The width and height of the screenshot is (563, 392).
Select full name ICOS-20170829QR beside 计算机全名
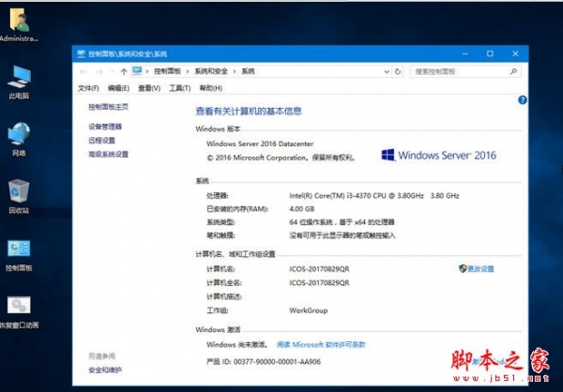319,283
